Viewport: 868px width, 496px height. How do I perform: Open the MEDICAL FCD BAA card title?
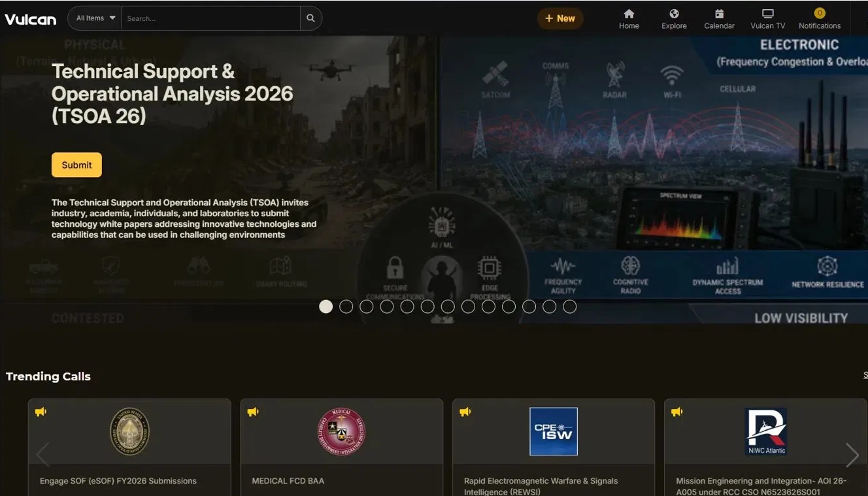(288, 481)
